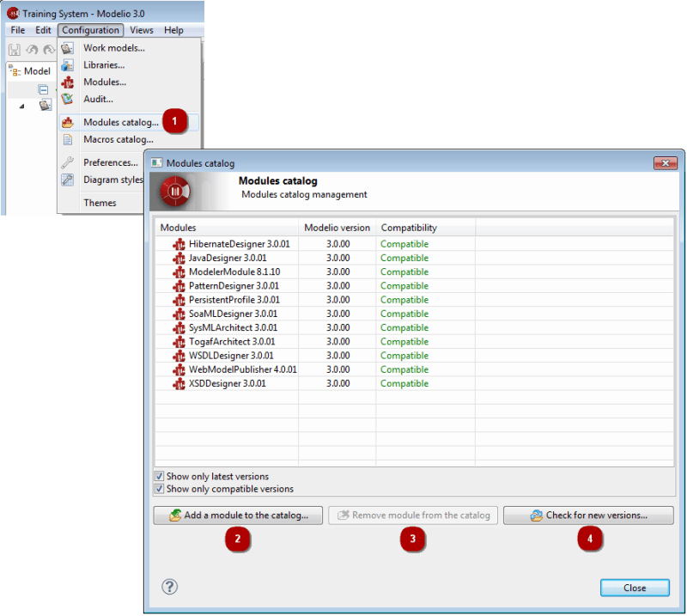Image resolution: width=687 pixels, height=616 pixels.
Task: Click the Save toolbar icon
Action: pos(15,50)
